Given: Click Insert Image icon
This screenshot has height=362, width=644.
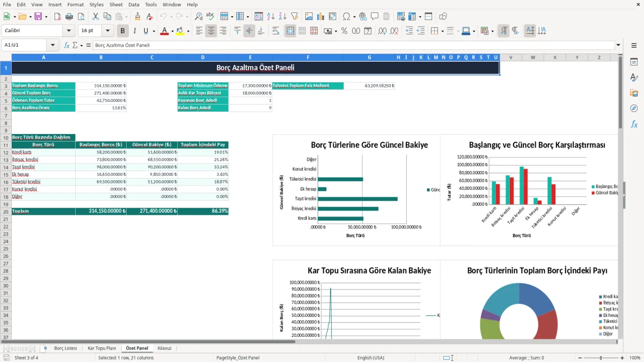Looking at the screenshot, I should (309, 17).
